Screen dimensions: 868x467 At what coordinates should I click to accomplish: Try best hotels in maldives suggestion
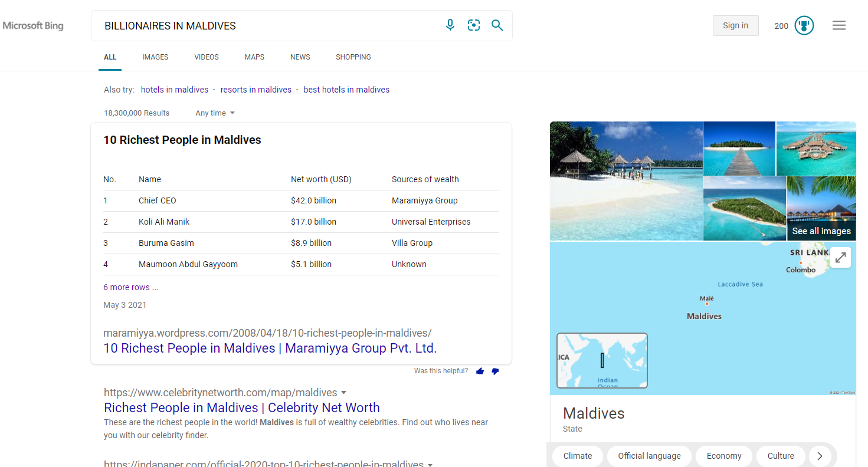tap(346, 90)
